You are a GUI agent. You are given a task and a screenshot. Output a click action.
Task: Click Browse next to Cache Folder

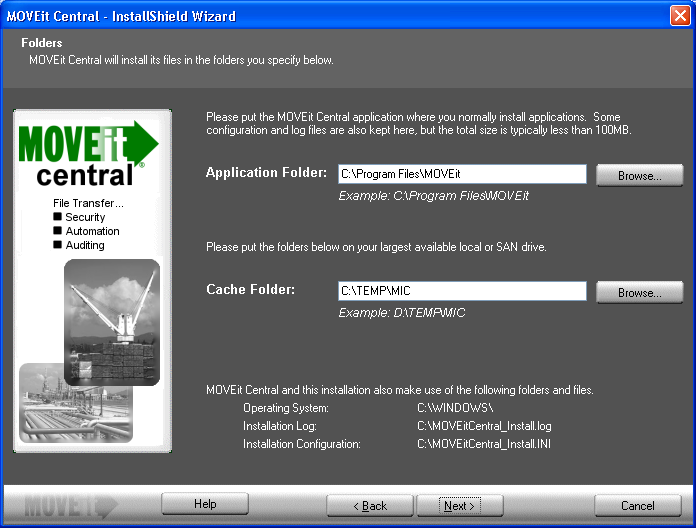click(639, 292)
